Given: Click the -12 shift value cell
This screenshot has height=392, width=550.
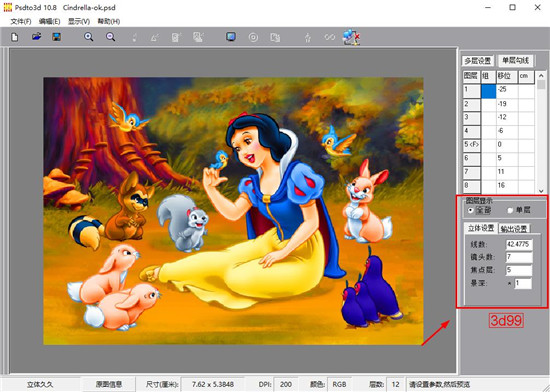Looking at the screenshot, I should coord(507,118).
